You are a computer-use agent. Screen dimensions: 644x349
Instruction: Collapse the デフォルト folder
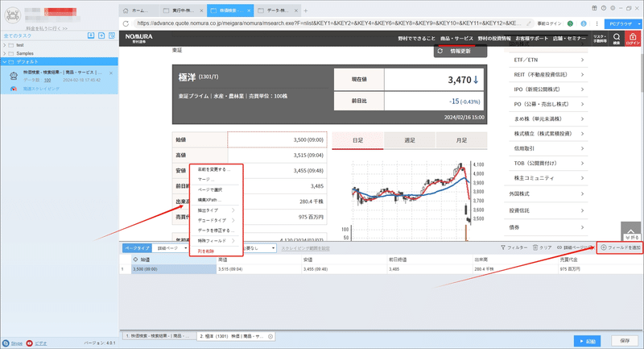[5, 62]
